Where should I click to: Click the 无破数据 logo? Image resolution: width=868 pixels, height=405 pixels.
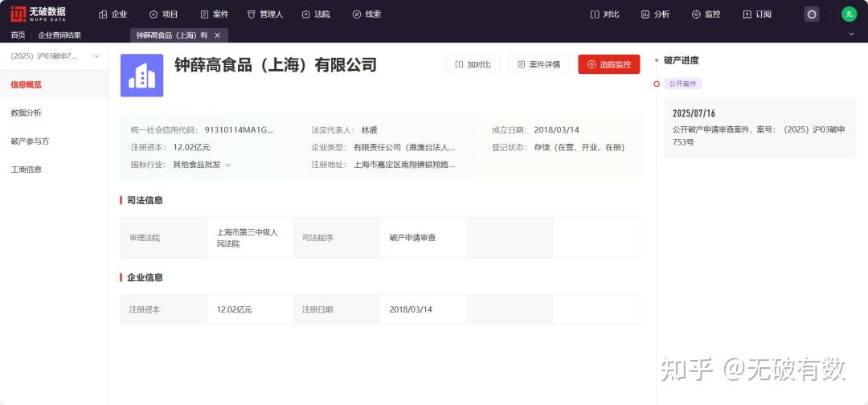[x=38, y=14]
